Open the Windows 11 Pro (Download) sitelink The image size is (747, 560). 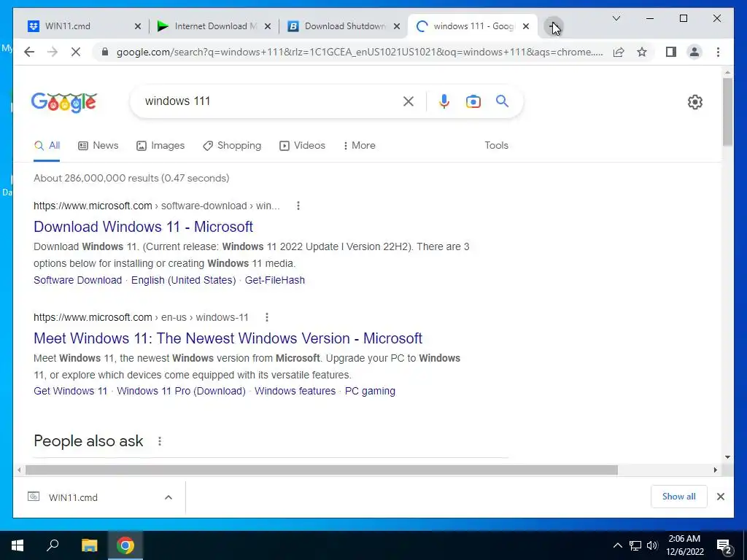click(x=181, y=391)
